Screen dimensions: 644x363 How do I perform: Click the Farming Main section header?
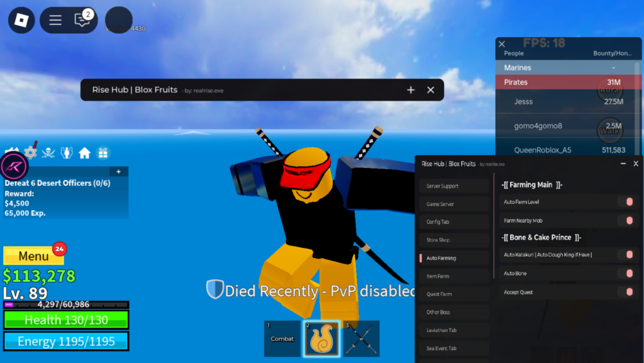532,185
